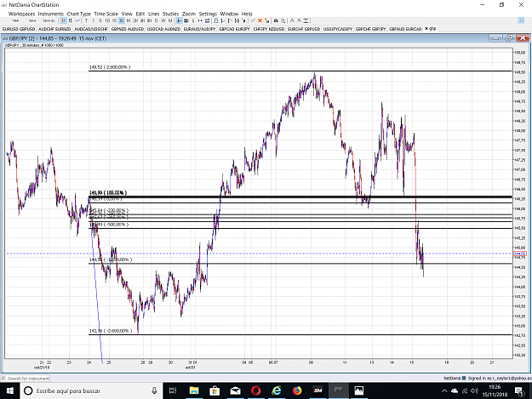Click the Signed in as status text
This screenshot has width=532, height=399.
click(499, 378)
